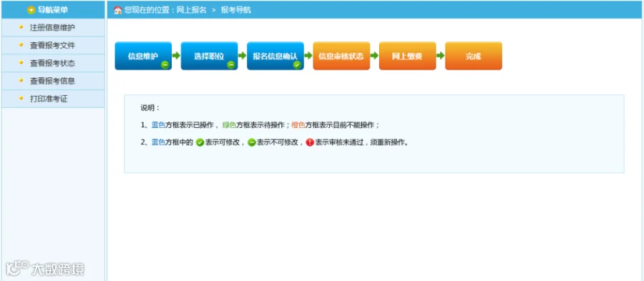
Task: Open 打印准考证 menu item
Action: click(53, 99)
